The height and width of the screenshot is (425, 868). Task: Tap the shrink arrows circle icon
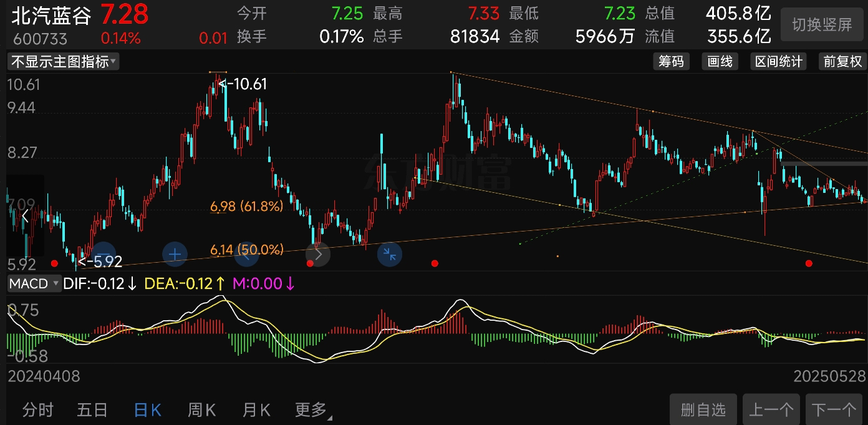[390, 254]
